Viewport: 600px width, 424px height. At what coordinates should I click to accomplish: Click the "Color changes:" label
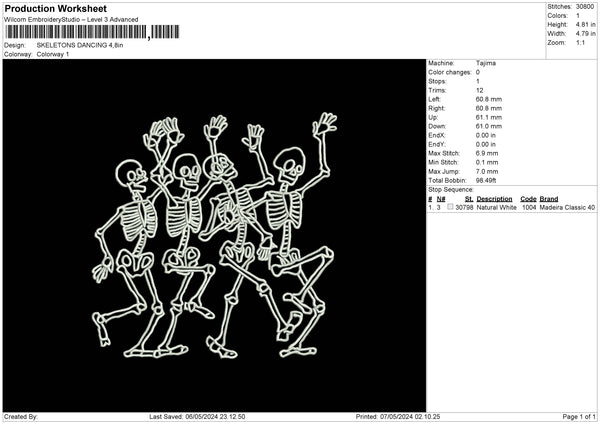point(450,72)
